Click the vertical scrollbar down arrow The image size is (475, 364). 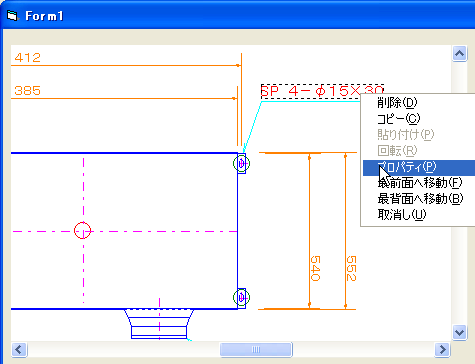[x=459, y=332]
